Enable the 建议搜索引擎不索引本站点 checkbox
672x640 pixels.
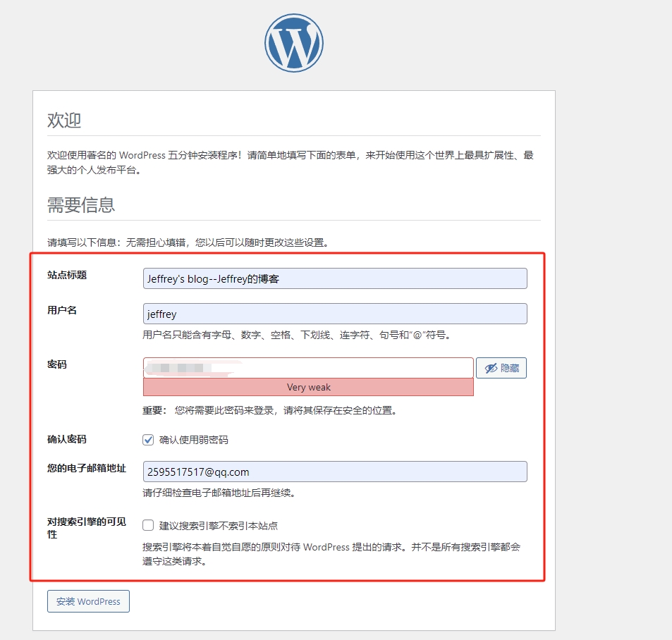point(148,525)
